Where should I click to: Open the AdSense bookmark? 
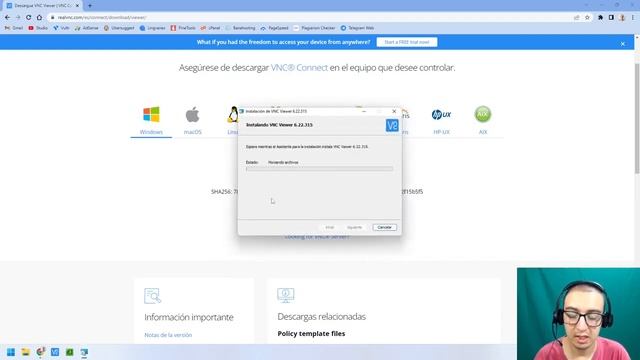pyautogui.click(x=87, y=28)
